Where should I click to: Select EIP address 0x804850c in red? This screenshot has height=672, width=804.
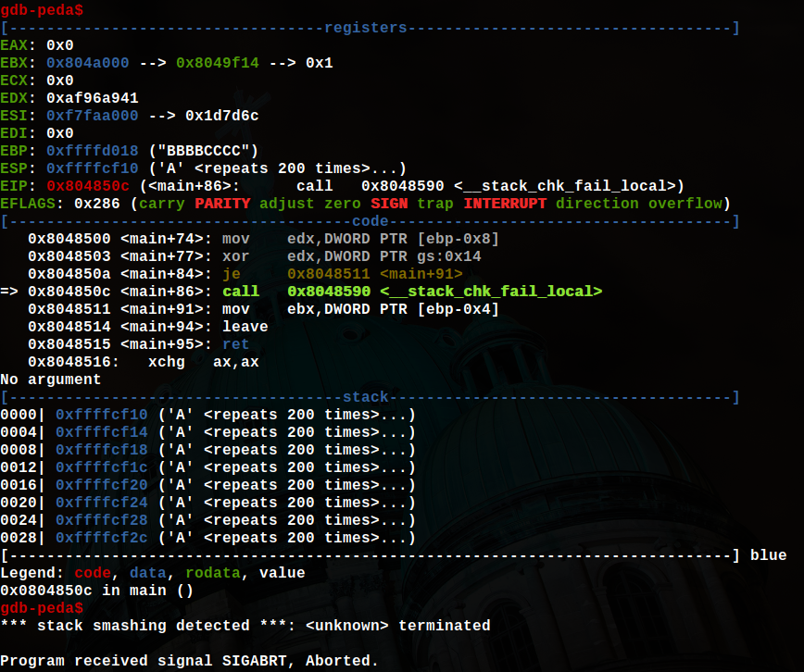88,186
